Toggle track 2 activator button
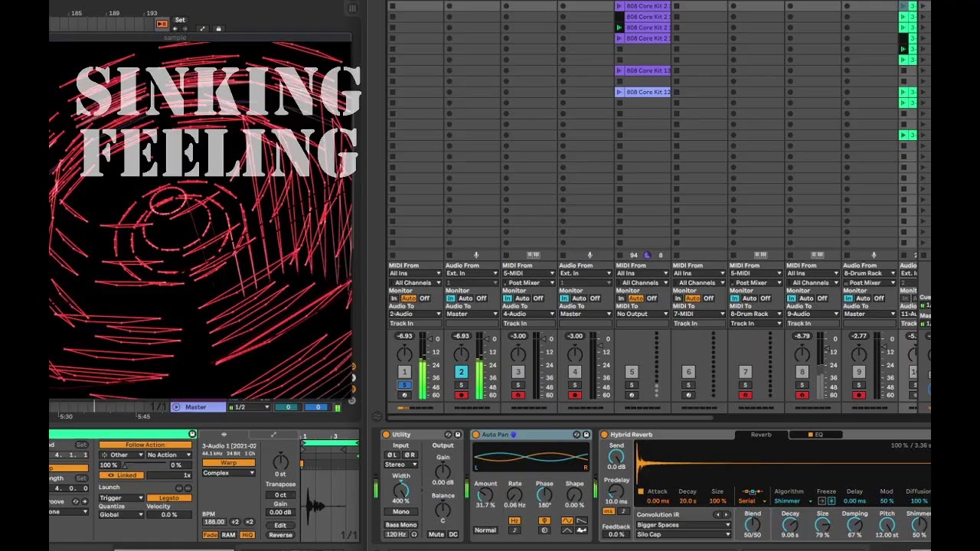This screenshot has width=980, height=551. point(461,372)
